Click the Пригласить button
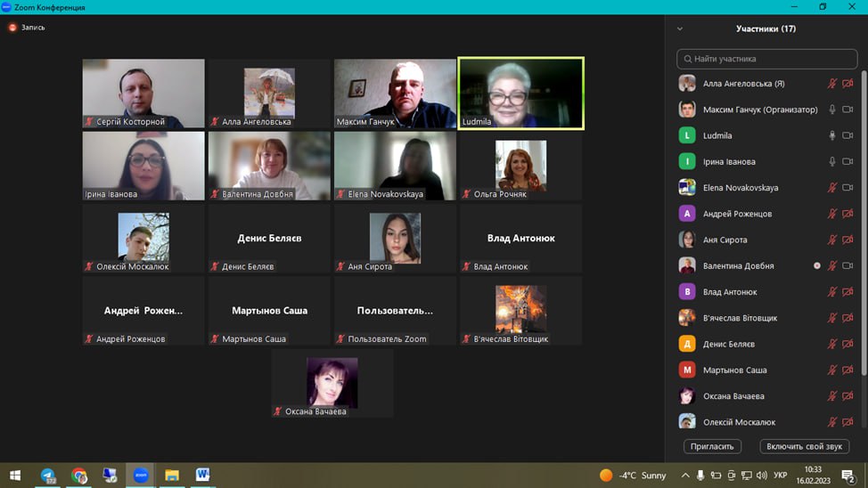The height and width of the screenshot is (488, 868). coord(712,446)
